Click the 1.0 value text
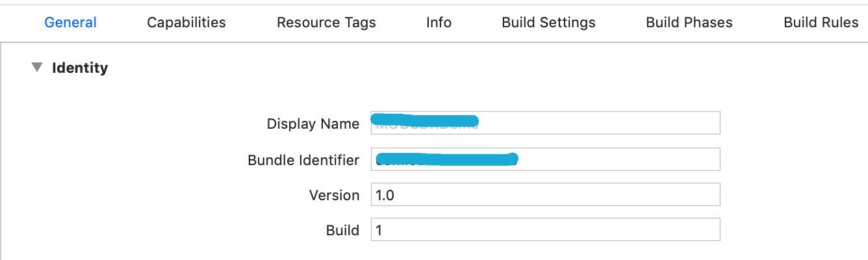Viewport: 868px width, 260px height. point(385,195)
